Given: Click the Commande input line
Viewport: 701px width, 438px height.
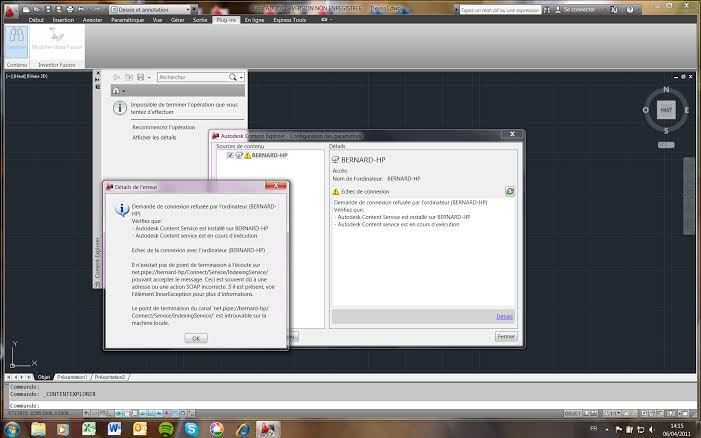Looking at the screenshot, I should [x=349, y=406].
